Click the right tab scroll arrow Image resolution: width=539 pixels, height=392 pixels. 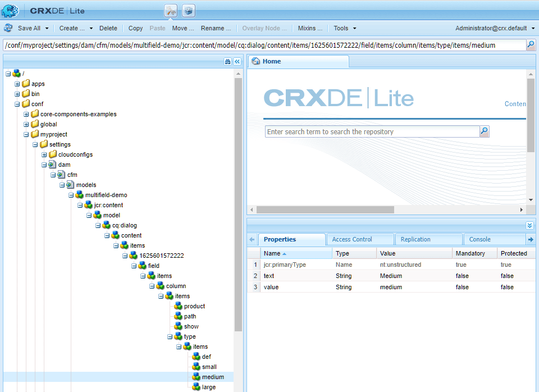tap(531, 239)
